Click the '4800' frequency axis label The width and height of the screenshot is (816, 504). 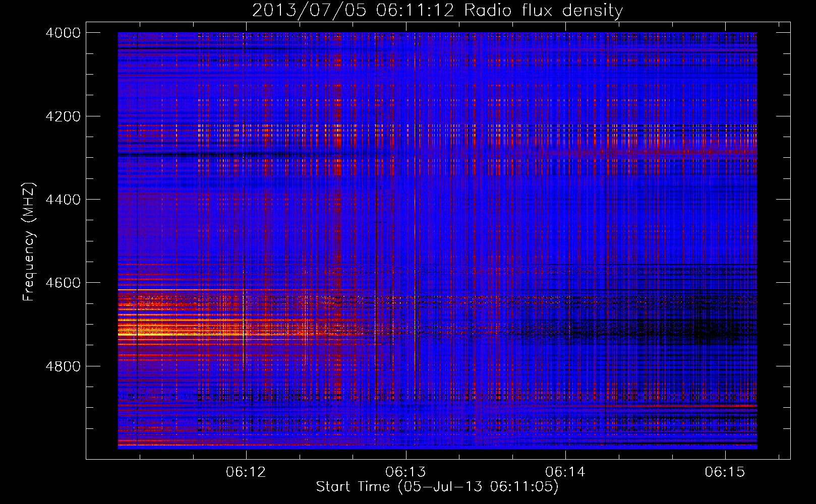pyautogui.click(x=63, y=366)
